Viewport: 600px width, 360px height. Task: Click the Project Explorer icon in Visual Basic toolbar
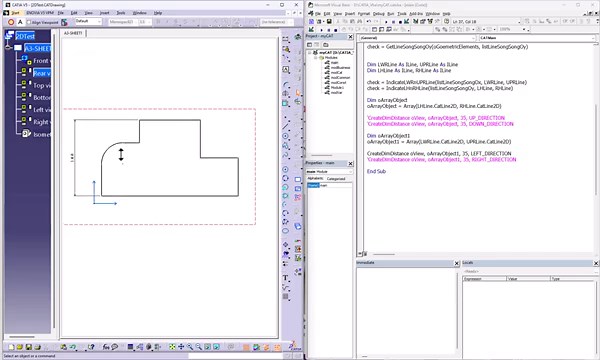[x=416, y=21]
